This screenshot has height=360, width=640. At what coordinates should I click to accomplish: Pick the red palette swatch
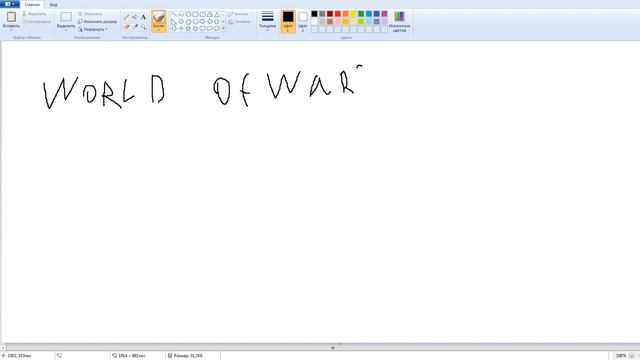(338, 14)
